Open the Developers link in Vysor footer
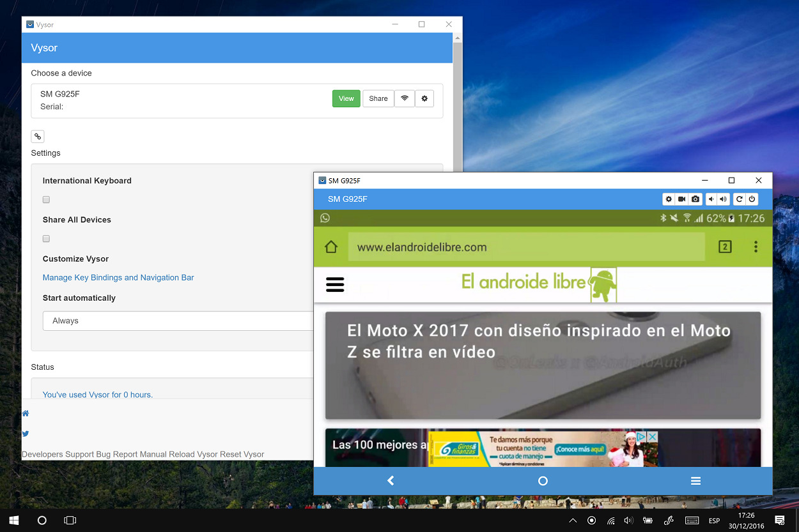Image resolution: width=799 pixels, height=532 pixels. (42, 454)
